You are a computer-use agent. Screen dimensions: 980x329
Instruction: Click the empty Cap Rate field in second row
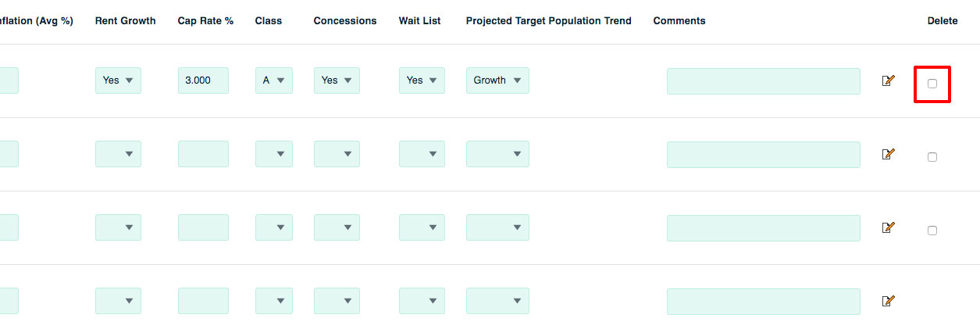pos(203,154)
